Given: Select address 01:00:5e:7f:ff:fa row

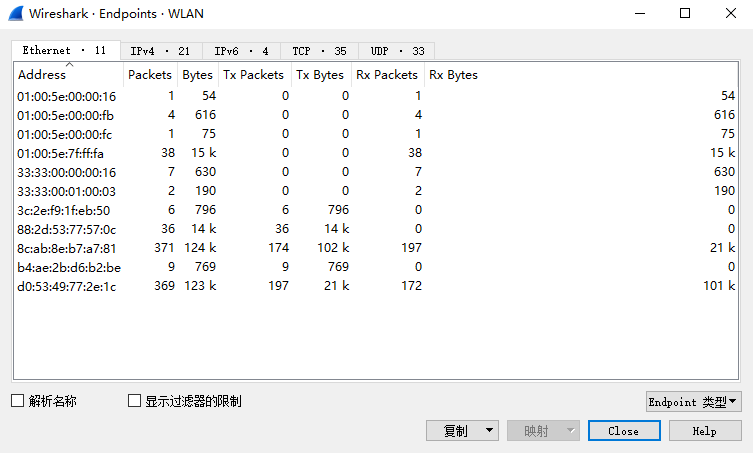Looking at the screenshot, I should pos(376,153).
